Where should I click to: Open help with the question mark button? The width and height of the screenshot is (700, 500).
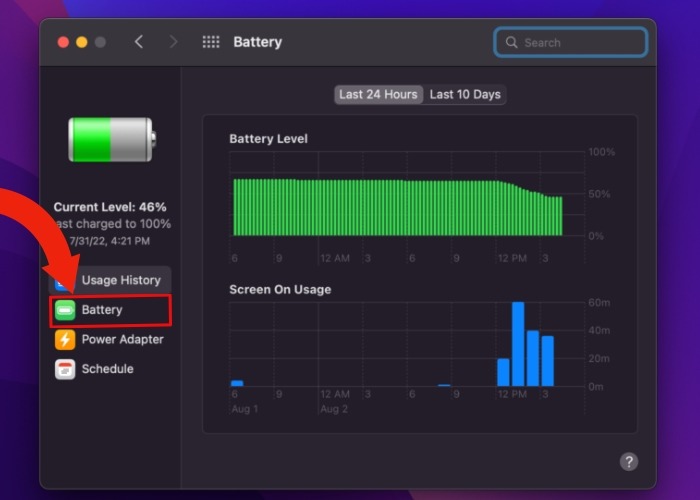tap(628, 461)
